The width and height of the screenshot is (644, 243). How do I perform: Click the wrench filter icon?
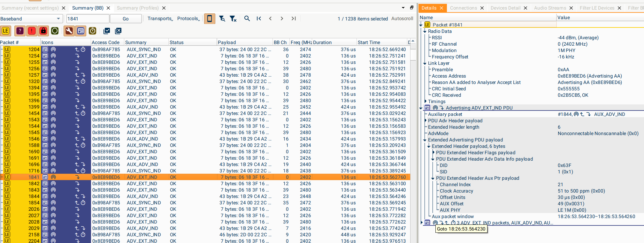(69, 31)
